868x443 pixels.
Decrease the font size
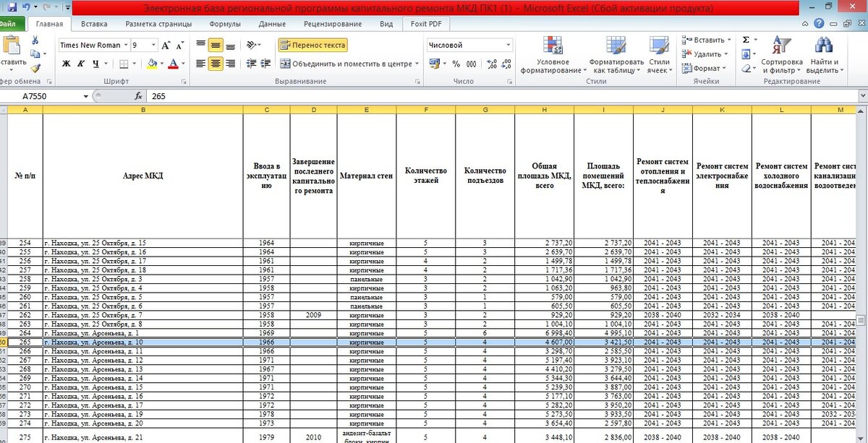[x=179, y=45]
